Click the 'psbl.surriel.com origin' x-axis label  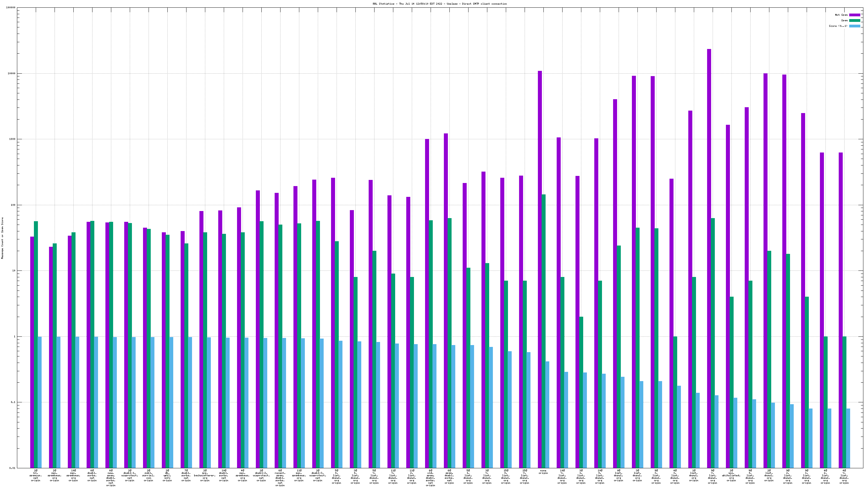tap(148, 475)
